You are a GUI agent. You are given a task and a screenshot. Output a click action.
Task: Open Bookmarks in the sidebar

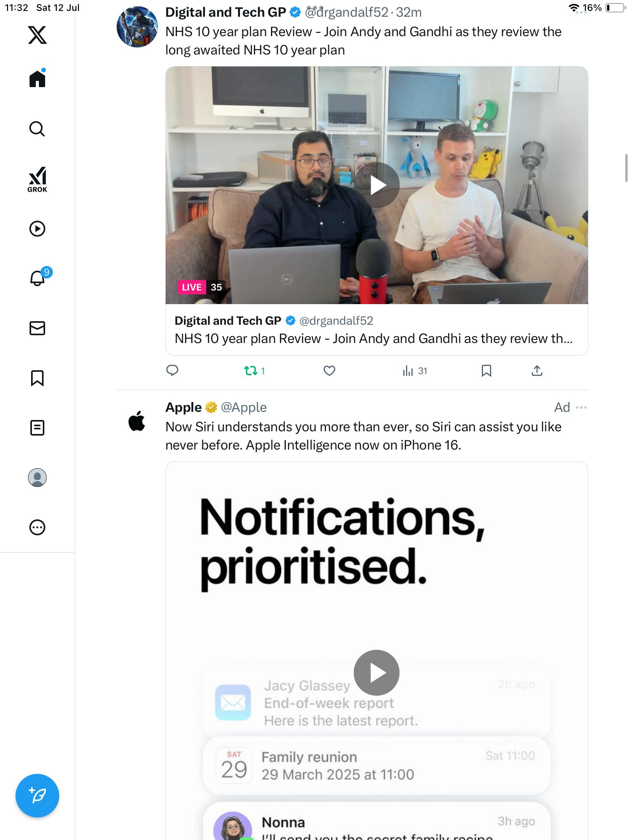pyautogui.click(x=37, y=378)
